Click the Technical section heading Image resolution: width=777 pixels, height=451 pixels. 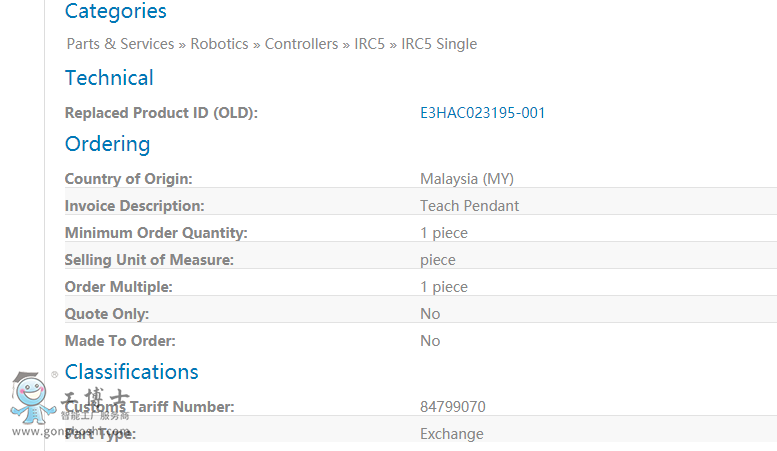[109, 78]
